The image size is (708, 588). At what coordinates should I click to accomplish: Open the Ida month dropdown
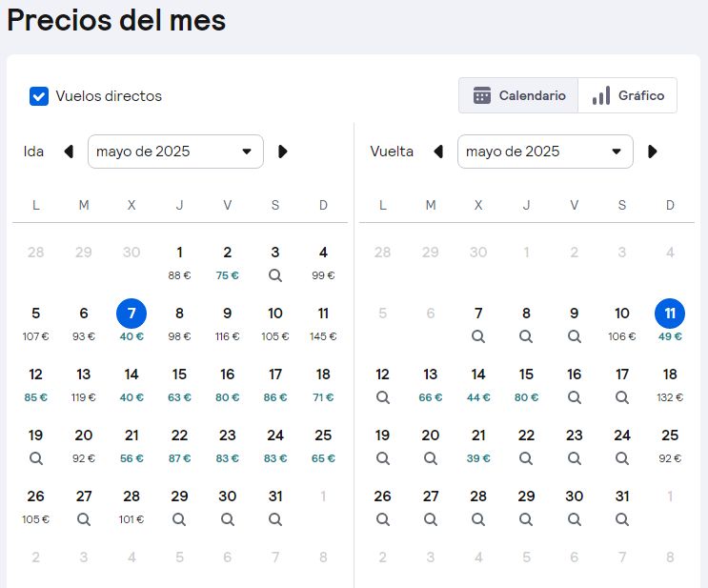pos(175,152)
